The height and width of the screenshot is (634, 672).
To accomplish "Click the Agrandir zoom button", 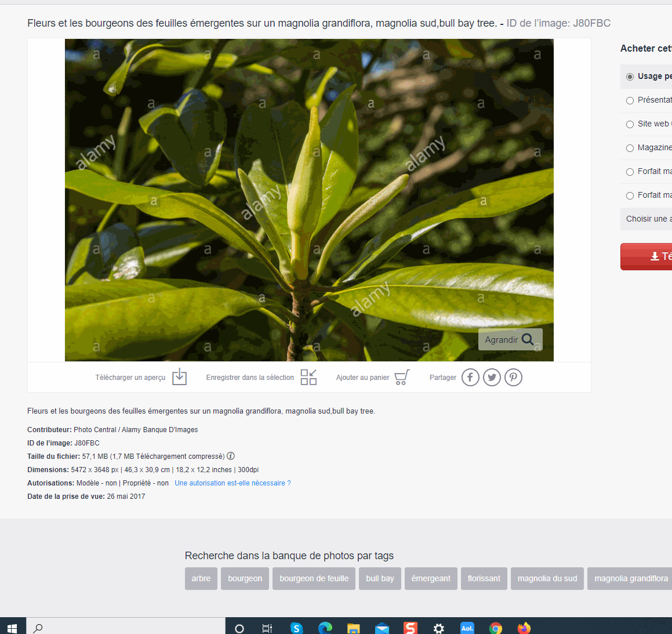I will (510, 339).
